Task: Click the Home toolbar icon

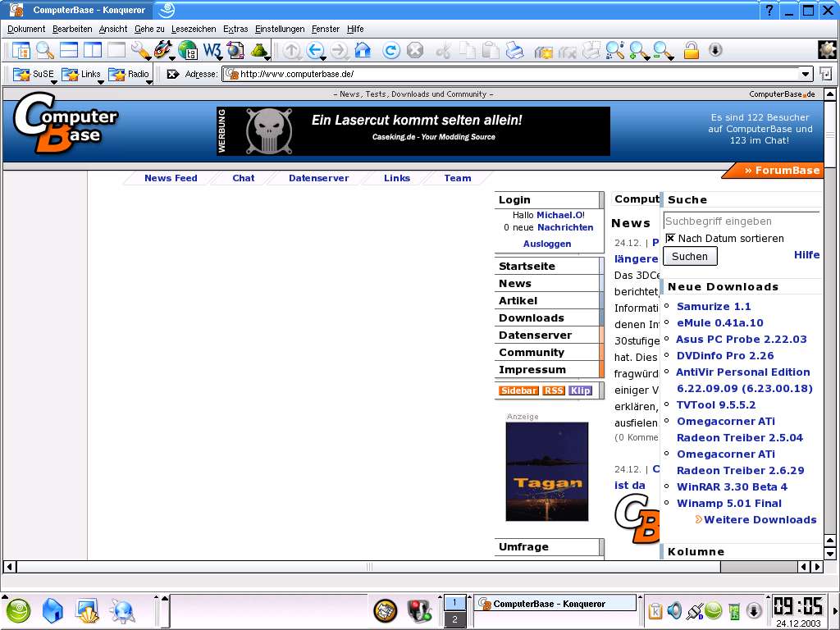Action: [x=363, y=50]
